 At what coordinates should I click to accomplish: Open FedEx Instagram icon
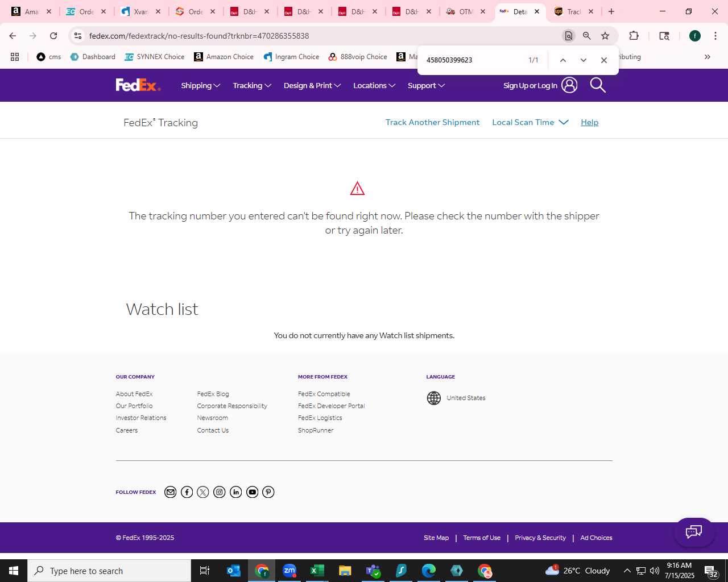(x=220, y=492)
